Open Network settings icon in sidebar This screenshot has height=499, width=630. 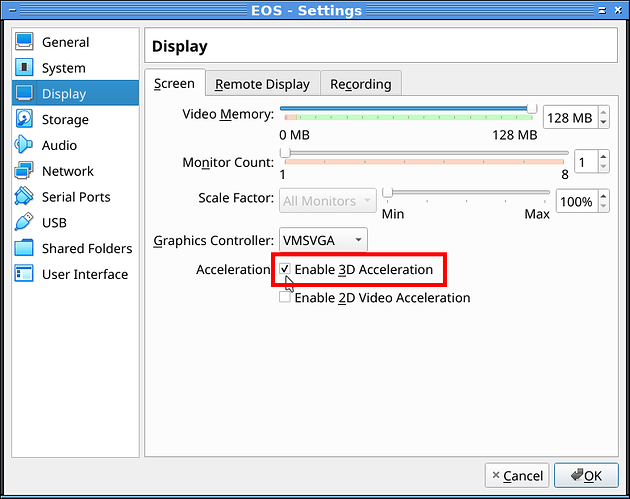click(x=25, y=171)
